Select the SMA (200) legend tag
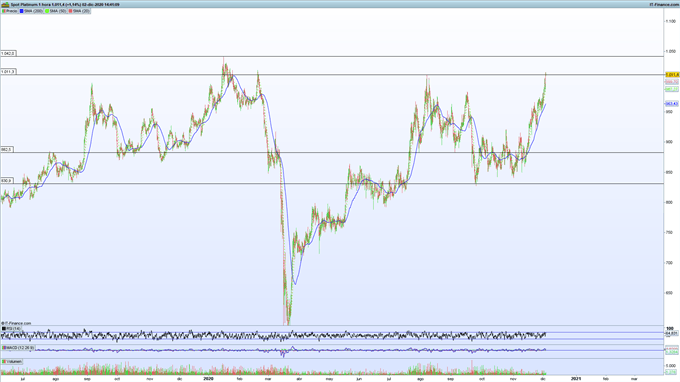Image resolution: width=680 pixels, height=382 pixels. point(31,11)
